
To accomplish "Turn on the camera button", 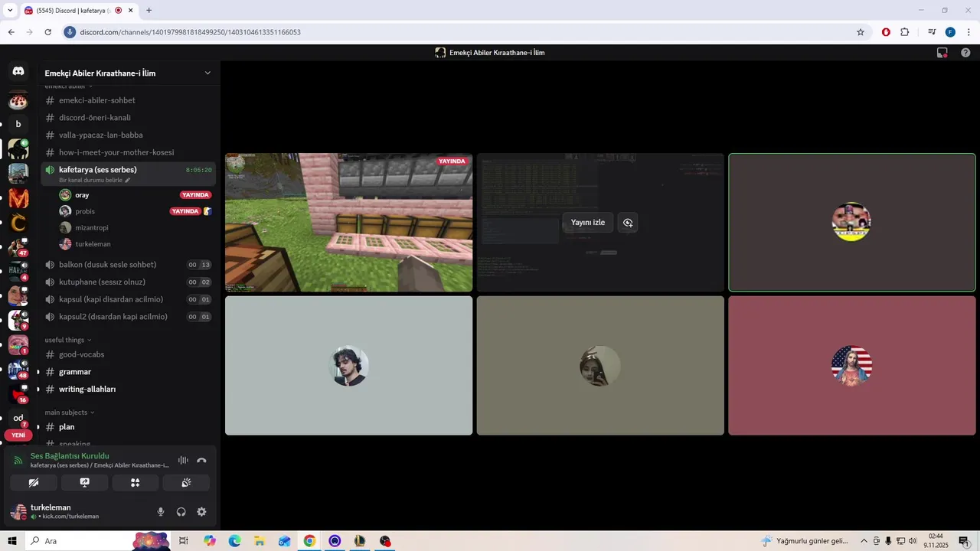I will [x=34, y=483].
